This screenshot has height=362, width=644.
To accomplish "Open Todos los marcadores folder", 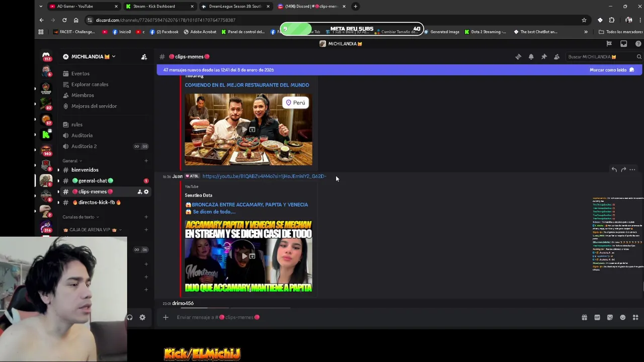I will pos(620,32).
